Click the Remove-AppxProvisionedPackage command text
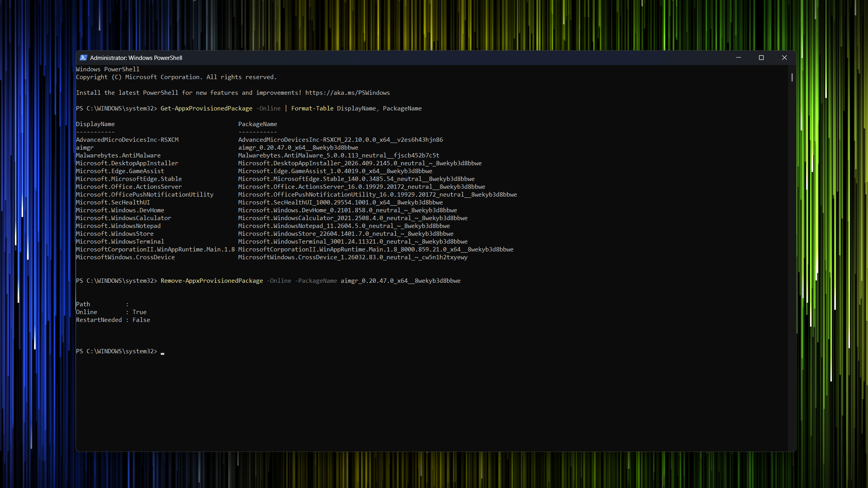This screenshot has width=868, height=488. click(212, 281)
